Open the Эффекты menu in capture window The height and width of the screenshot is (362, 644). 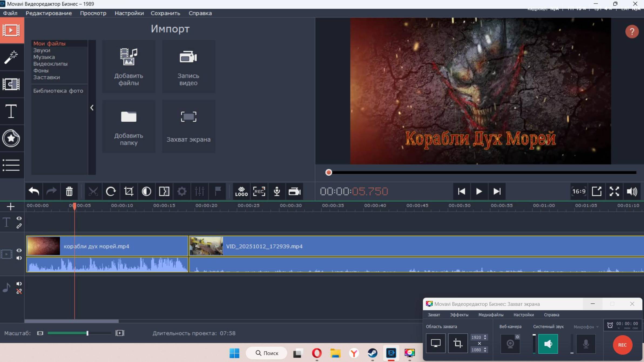(x=459, y=315)
